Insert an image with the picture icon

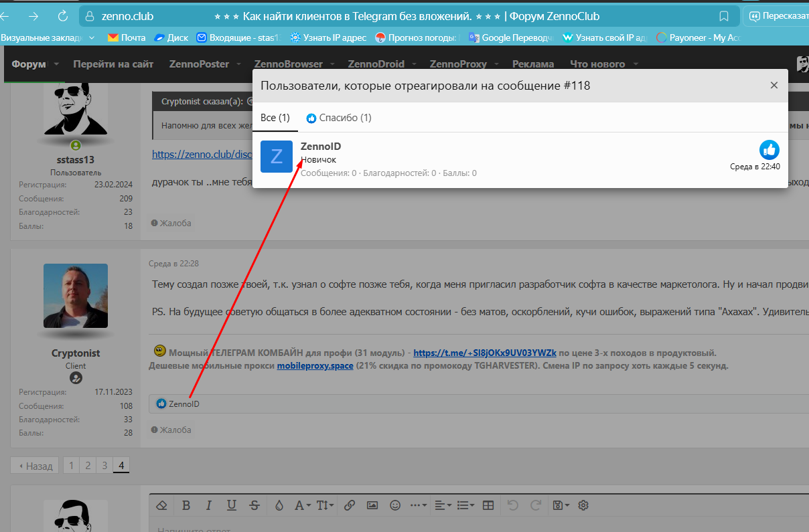372,505
